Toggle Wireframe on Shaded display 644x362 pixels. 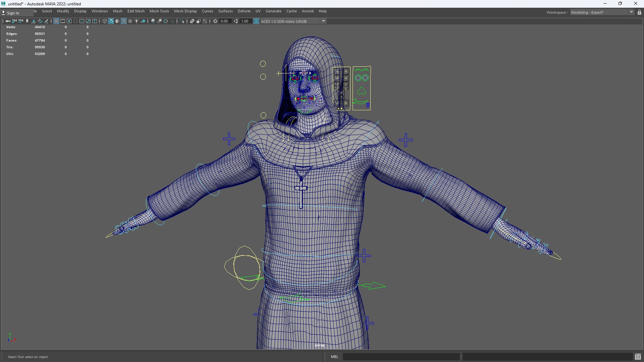pos(124,21)
